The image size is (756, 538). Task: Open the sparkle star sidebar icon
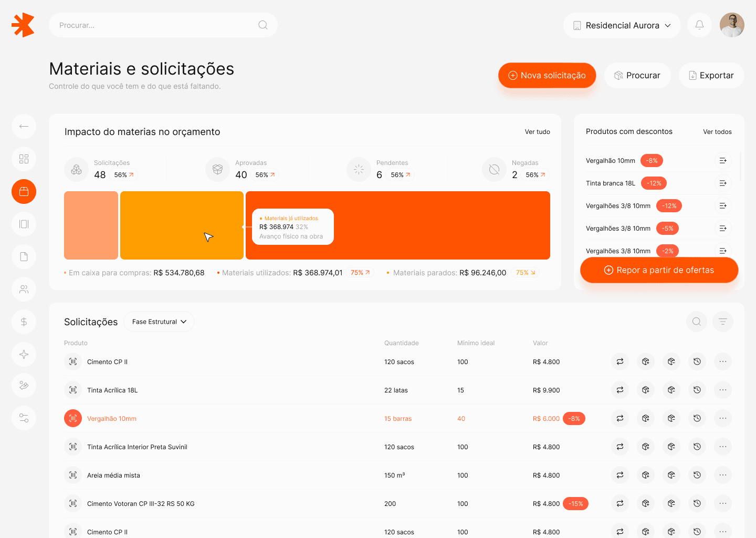point(24,354)
